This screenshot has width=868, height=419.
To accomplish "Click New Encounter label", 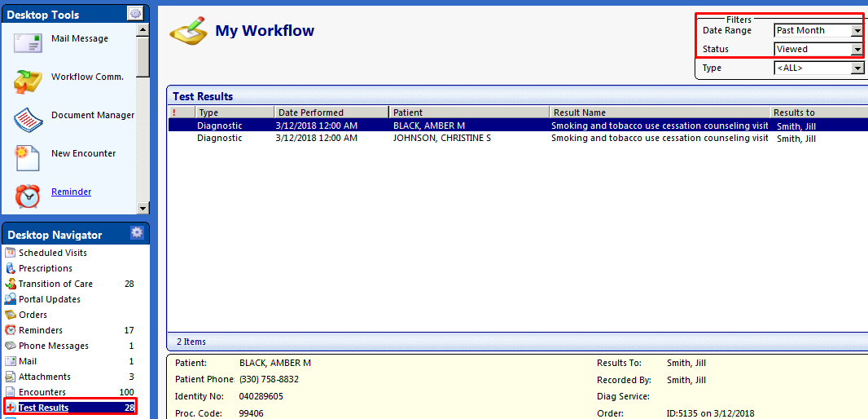I will (84, 153).
